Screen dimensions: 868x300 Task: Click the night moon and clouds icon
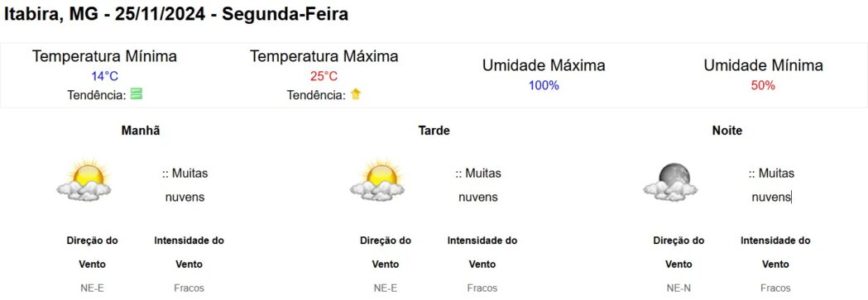point(670,182)
